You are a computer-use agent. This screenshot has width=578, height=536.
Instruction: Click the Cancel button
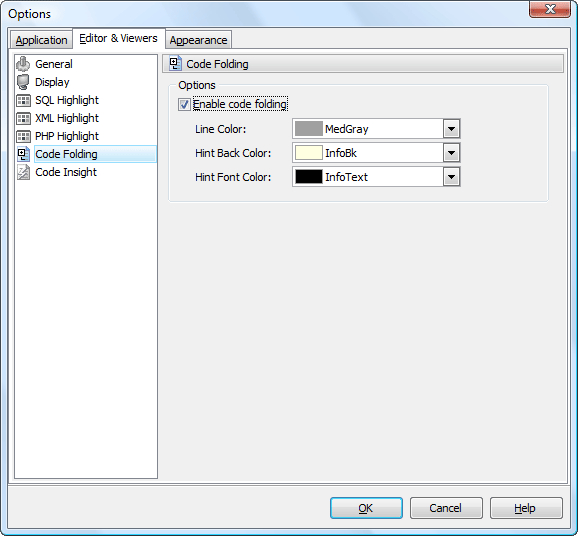pyautogui.click(x=446, y=508)
